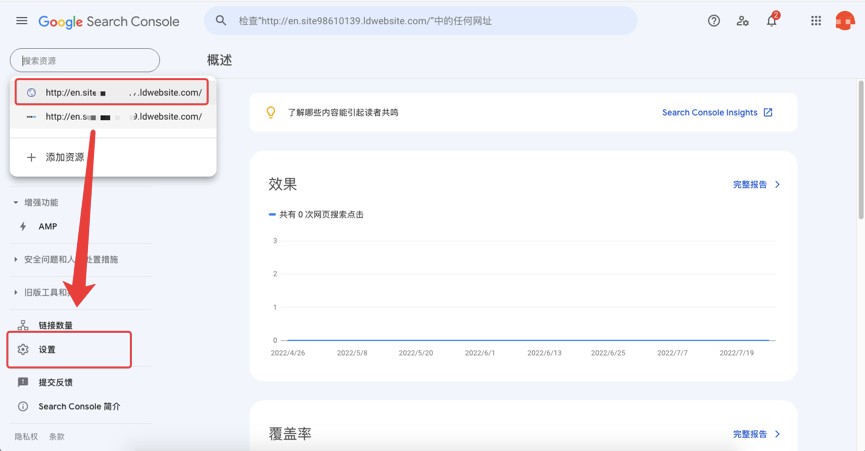Click the chevron next to 效果 完整报告
The image size is (865, 451).
pyautogui.click(x=777, y=185)
